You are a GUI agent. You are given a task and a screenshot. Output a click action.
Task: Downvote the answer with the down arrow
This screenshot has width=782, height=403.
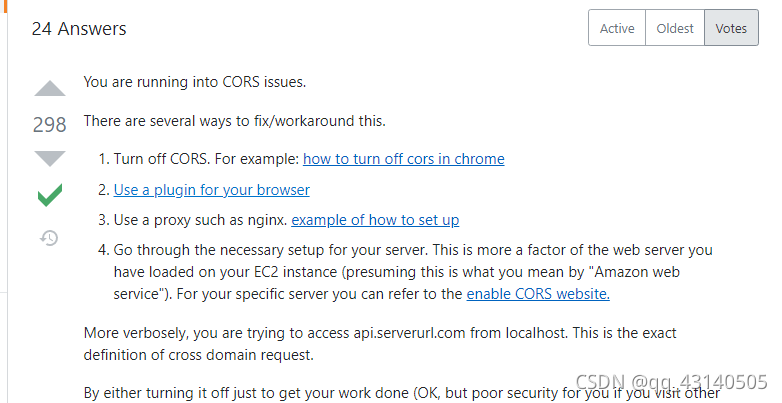click(49, 158)
